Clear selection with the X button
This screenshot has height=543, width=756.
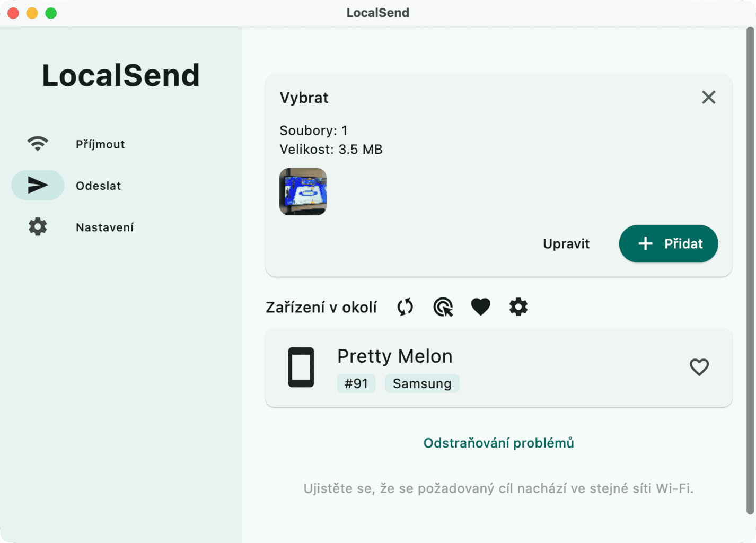[x=709, y=98]
